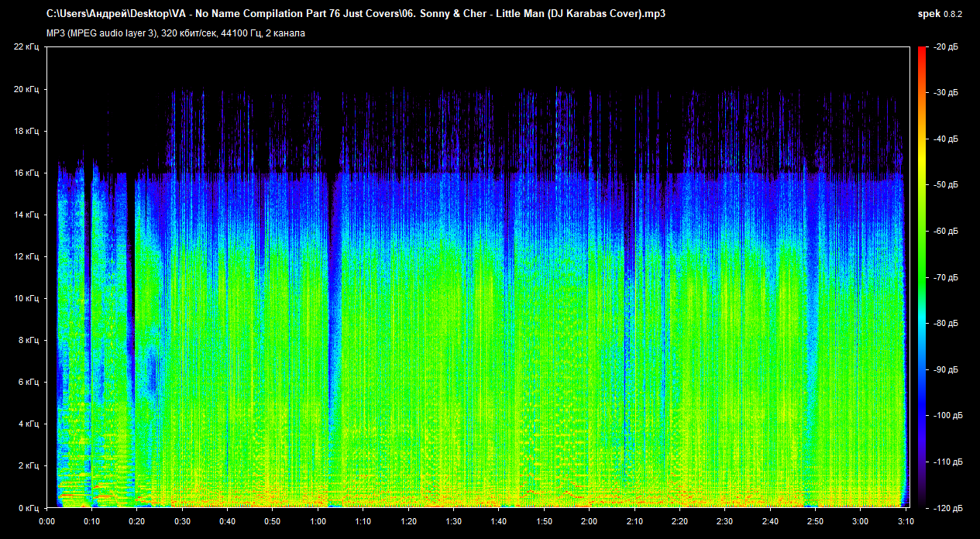This screenshot has height=539, width=980.
Task: Select the 22 кГц frequency label
Action: [x=27, y=47]
